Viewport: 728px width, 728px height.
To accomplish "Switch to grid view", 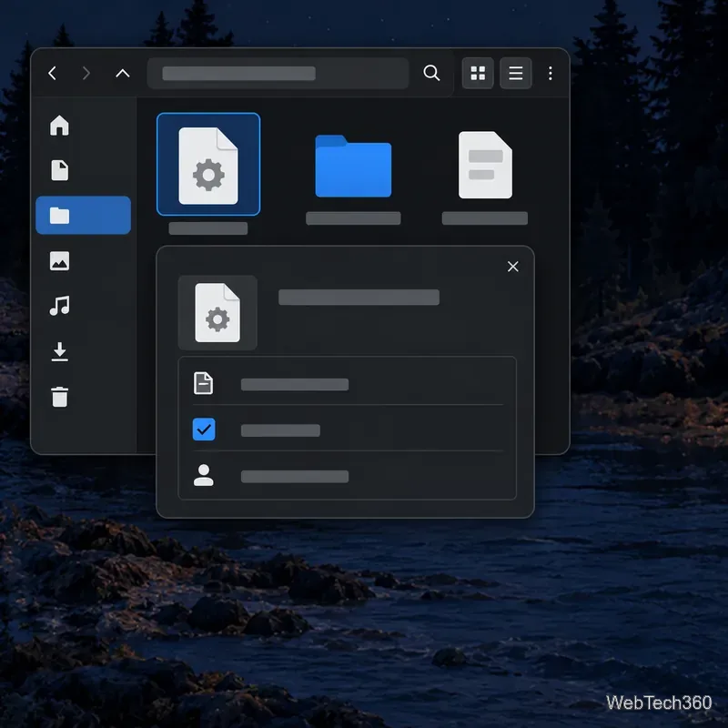I will tap(478, 73).
